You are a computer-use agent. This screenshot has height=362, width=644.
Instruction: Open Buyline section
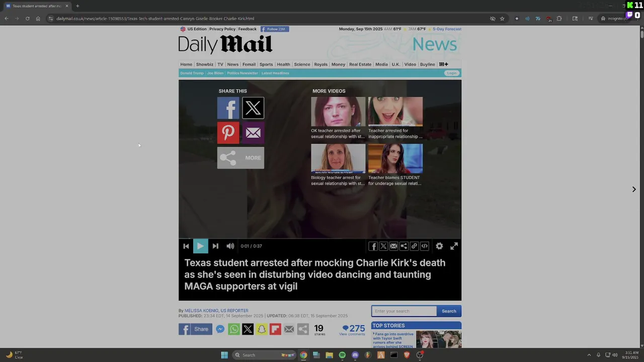(x=428, y=64)
